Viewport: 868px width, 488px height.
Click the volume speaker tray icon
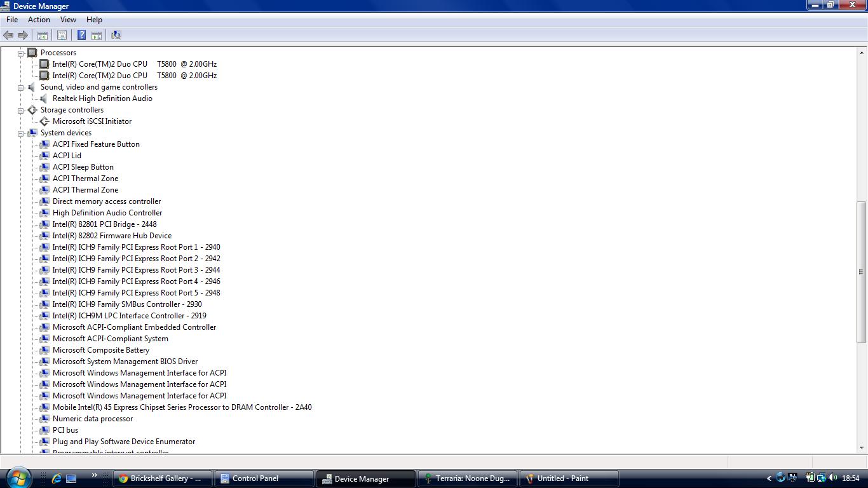[833, 478]
